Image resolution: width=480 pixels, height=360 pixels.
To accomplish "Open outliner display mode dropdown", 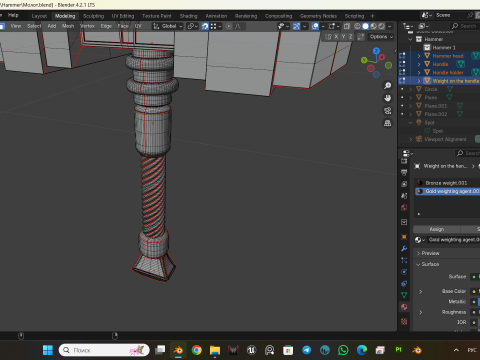I will [407, 26].
